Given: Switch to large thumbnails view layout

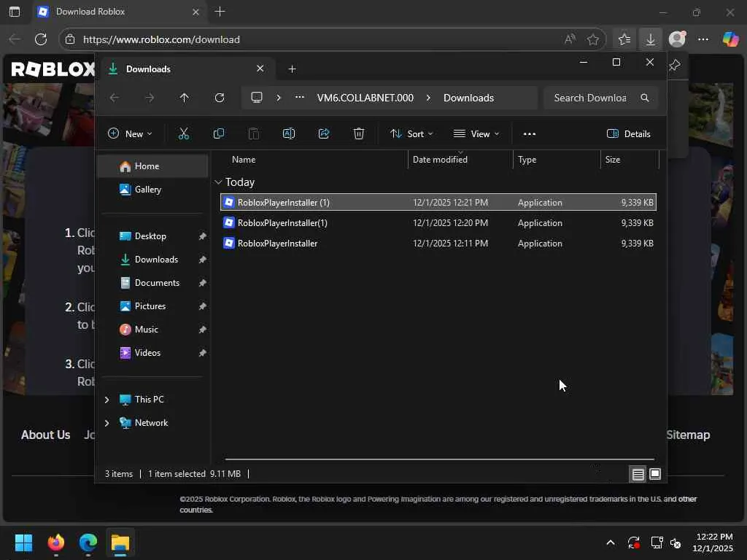Looking at the screenshot, I should (x=655, y=474).
